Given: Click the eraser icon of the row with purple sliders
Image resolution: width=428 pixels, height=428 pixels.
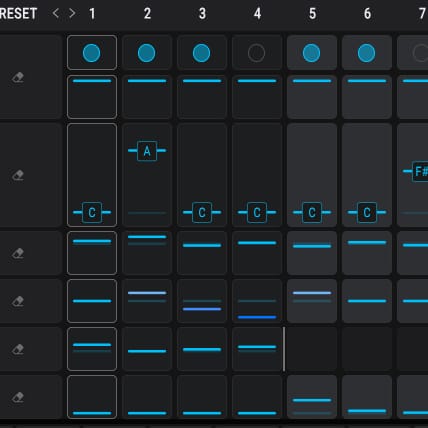Looking at the screenshot, I should coord(18,301).
